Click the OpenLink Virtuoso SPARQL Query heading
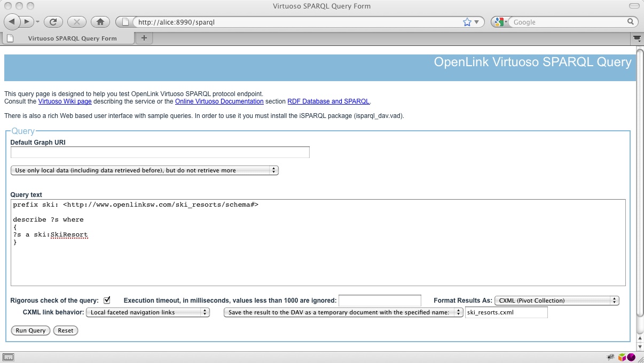This screenshot has height=363, width=644. point(532,62)
